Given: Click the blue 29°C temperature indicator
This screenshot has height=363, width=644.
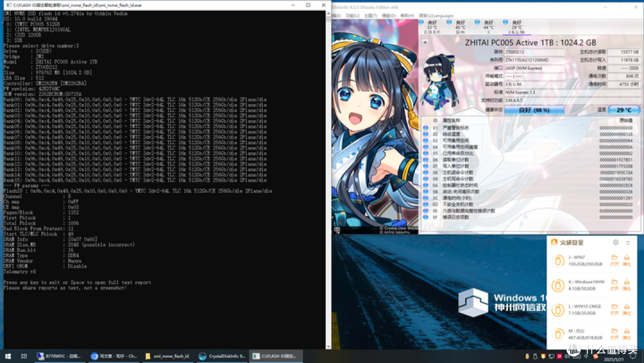Looking at the screenshot, I should (x=624, y=109).
